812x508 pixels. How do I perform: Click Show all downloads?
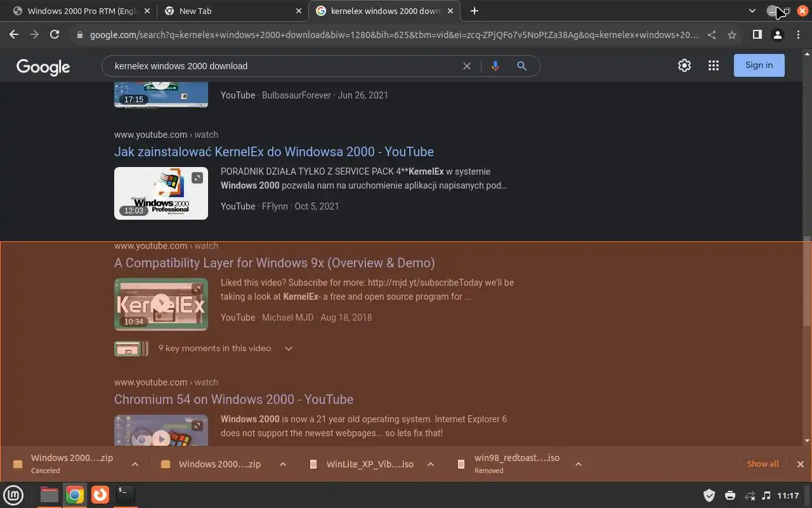(763, 464)
